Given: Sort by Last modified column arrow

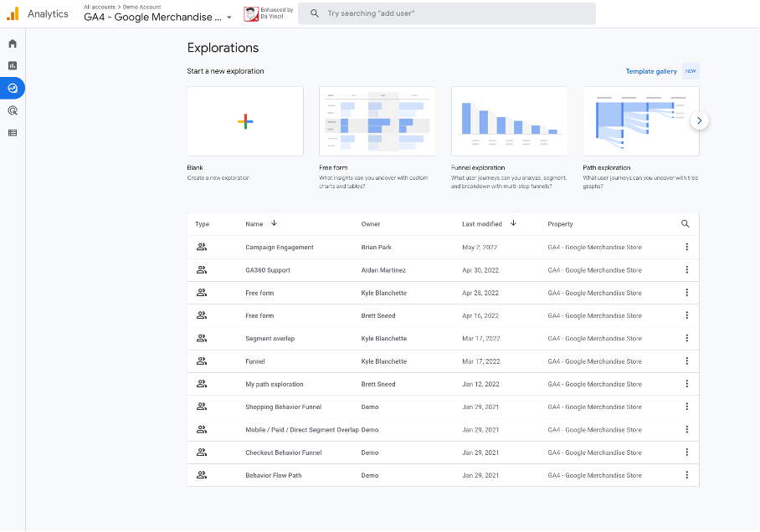Looking at the screenshot, I should point(513,223).
